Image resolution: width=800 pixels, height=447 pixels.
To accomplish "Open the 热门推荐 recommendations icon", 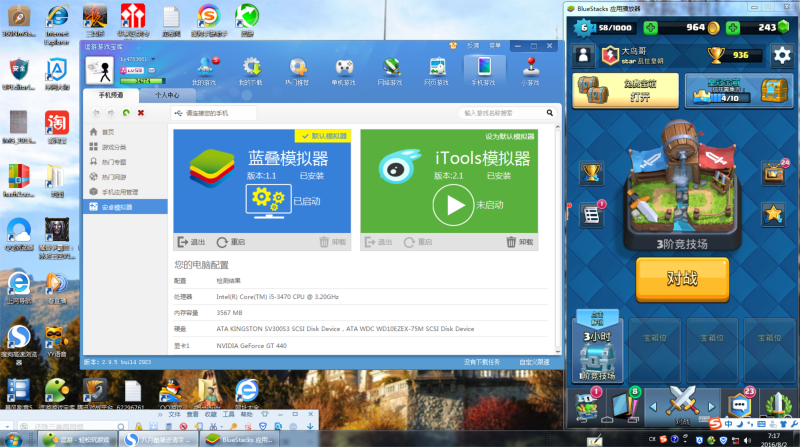I will (x=297, y=71).
